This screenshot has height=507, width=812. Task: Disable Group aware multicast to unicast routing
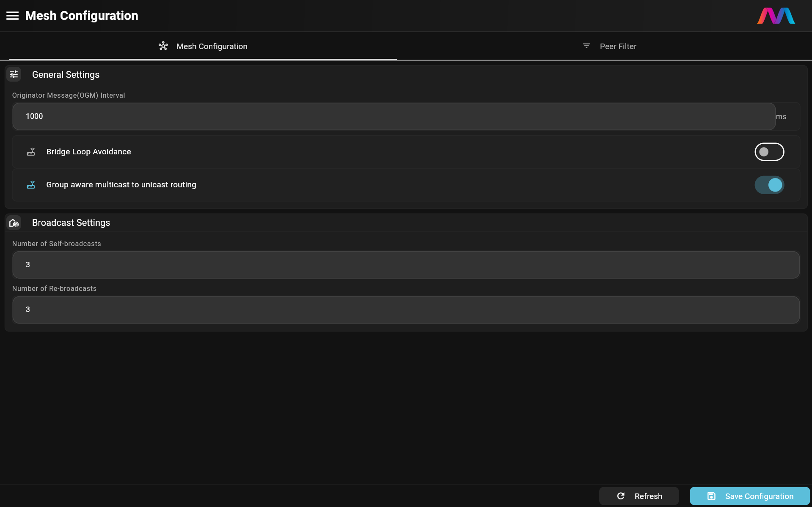pyautogui.click(x=769, y=185)
